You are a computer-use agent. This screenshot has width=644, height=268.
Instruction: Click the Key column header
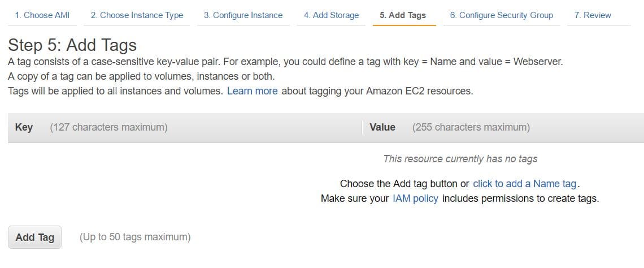coord(24,127)
